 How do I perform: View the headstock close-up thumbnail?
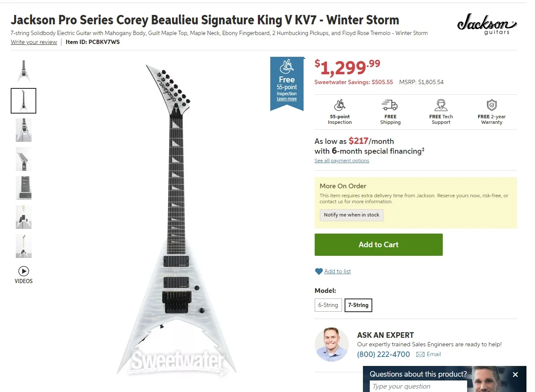(x=23, y=159)
